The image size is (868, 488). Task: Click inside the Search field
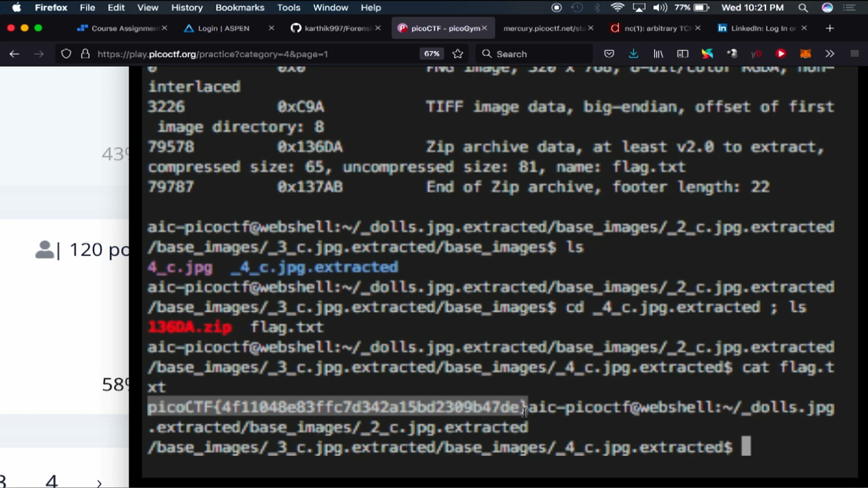(537, 54)
